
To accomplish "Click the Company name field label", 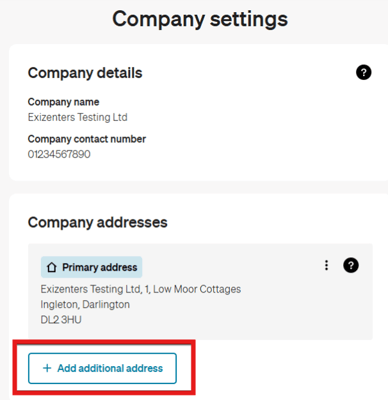I will pos(63,102).
